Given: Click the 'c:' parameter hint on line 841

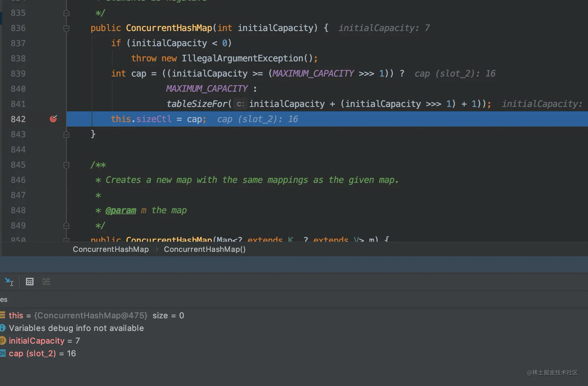Looking at the screenshot, I should (240, 104).
